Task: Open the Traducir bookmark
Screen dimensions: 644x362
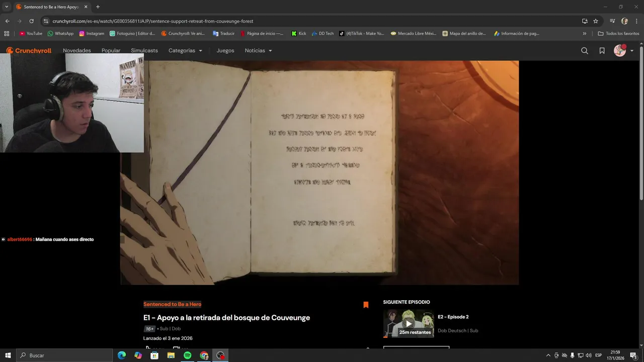Action: point(223,34)
